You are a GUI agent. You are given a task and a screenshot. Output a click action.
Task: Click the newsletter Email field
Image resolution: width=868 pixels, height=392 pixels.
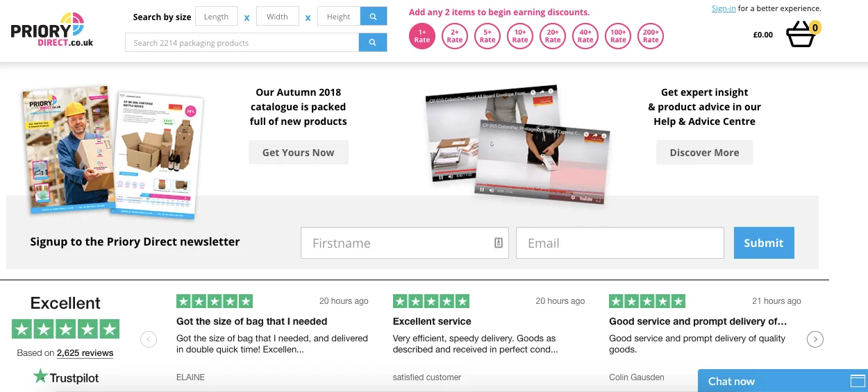(619, 243)
